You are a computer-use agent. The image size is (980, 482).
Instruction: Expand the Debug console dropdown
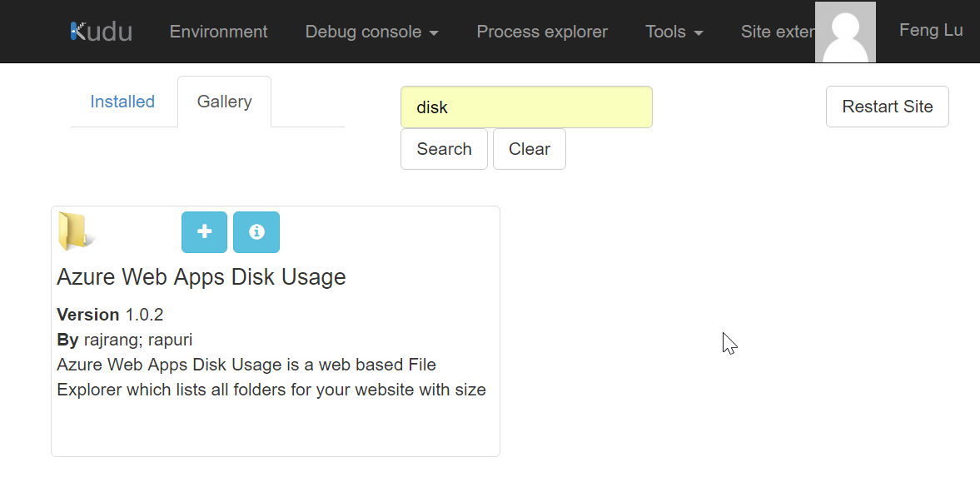coord(372,32)
